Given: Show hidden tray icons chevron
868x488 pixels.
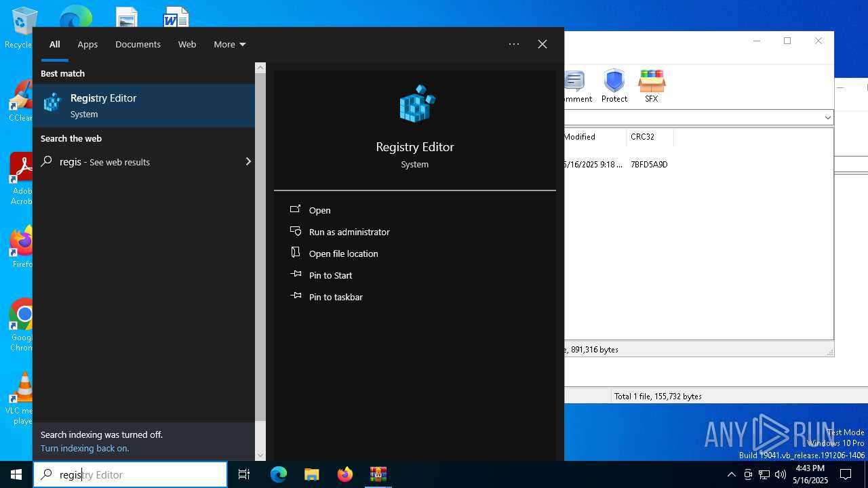Looking at the screenshot, I should click(x=731, y=474).
